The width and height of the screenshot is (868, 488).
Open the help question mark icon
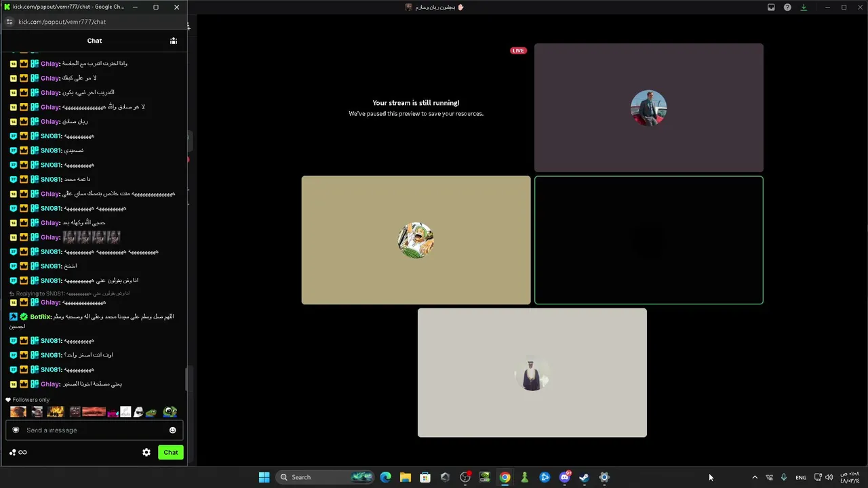(787, 7)
